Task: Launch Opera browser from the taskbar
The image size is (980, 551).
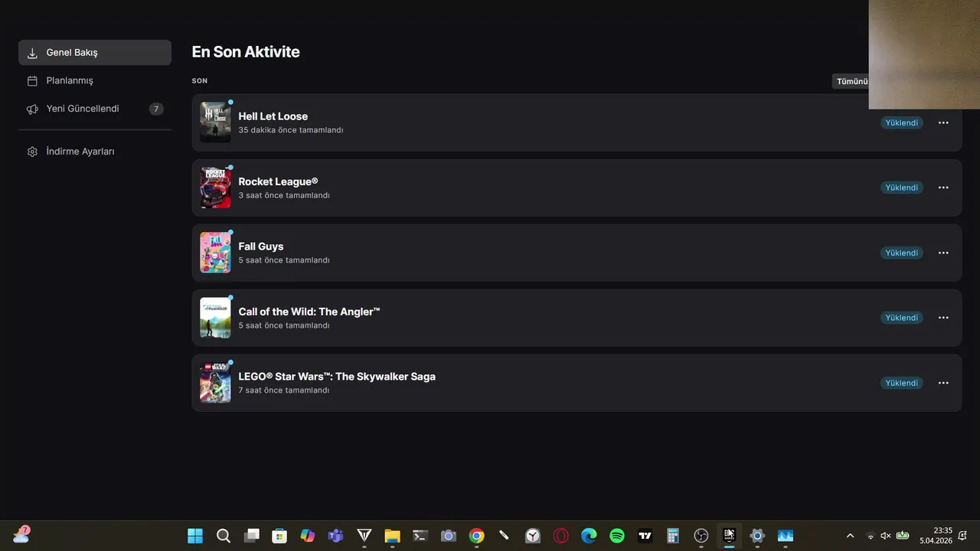Action: 561,536
